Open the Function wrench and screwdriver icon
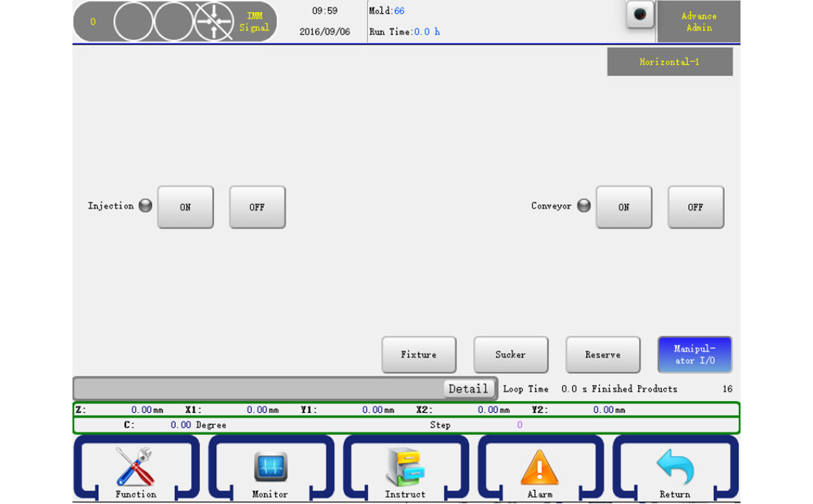The height and width of the screenshot is (504, 813). (135, 467)
